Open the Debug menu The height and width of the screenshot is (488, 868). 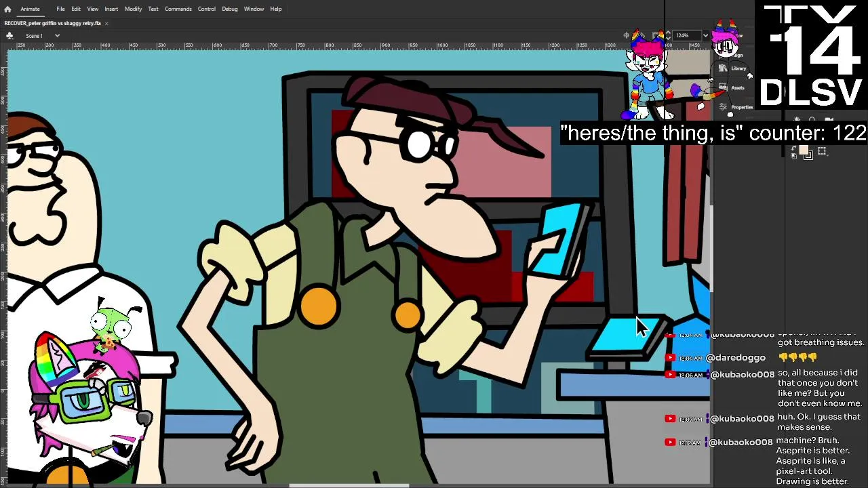230,9
